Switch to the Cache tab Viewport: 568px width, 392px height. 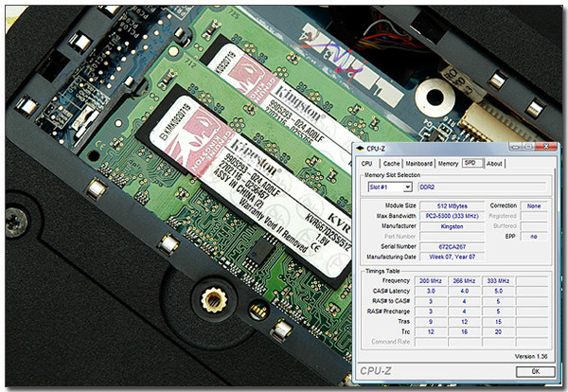(x=391, y=164)
